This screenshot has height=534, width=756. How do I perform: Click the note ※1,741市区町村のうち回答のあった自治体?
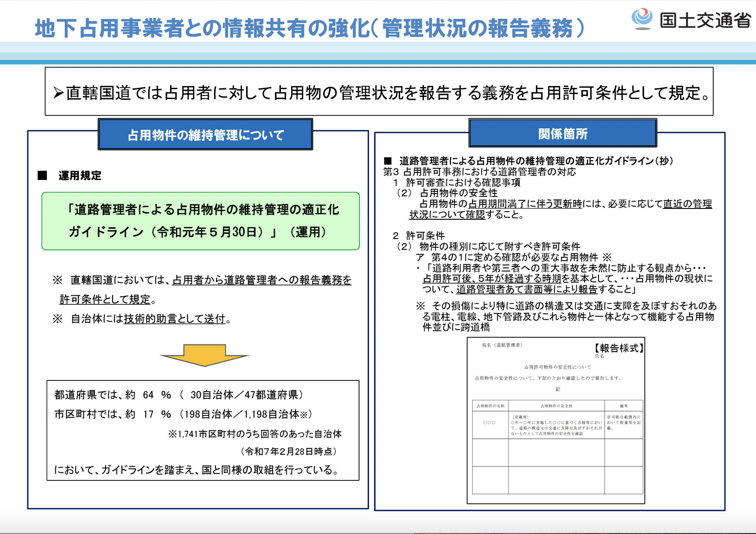pyautogui.click(x=255, y=434)
